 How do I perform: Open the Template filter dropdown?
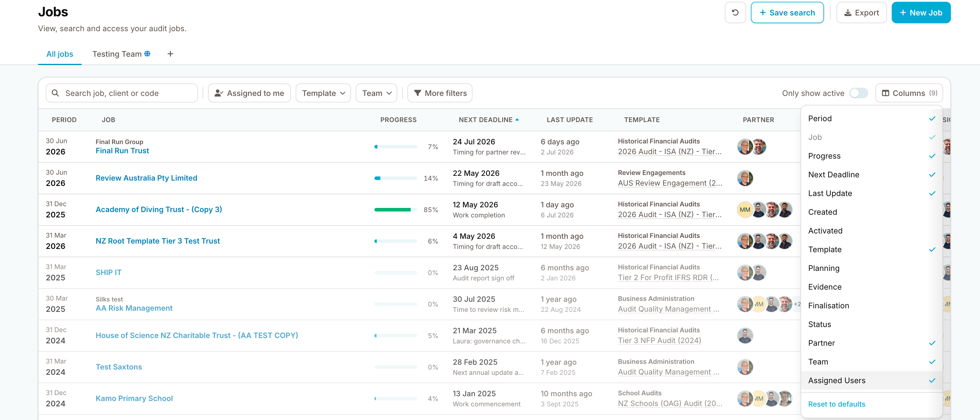point(323,93)
